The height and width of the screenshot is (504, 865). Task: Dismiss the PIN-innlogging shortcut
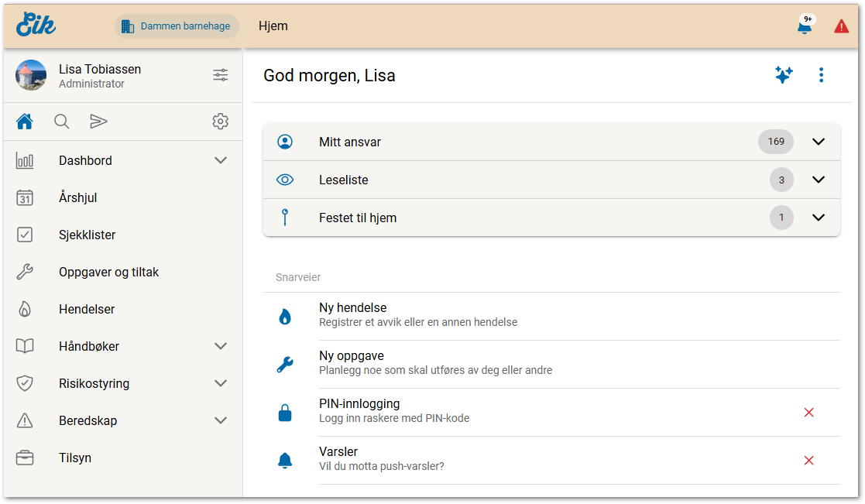[x=809, y=413]
